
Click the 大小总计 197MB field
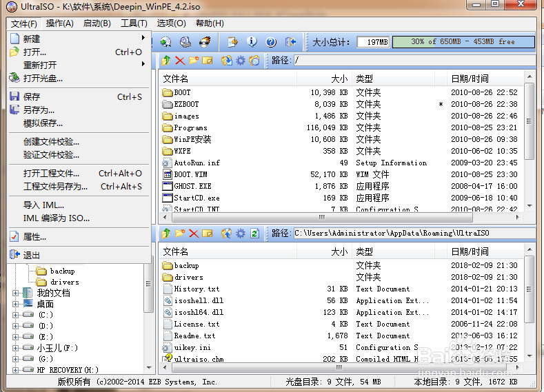click(x=373, y=42)
